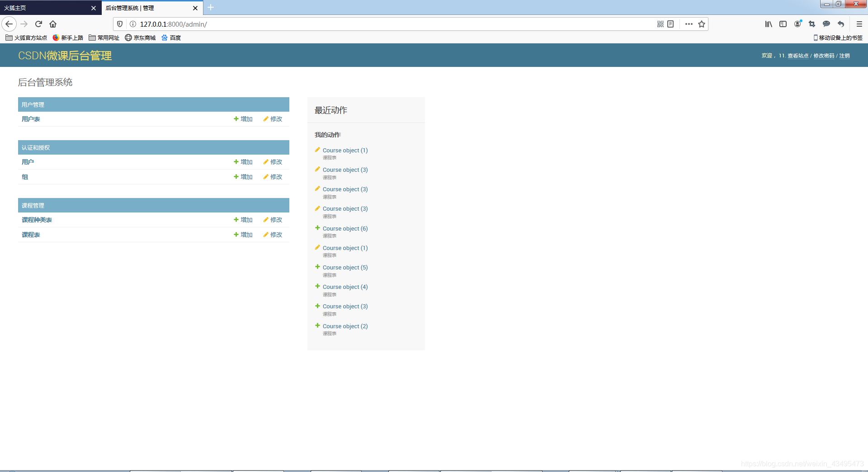Open 移动设备上的书签 folder
Screen dimensions: 868x472
(838, 38)
